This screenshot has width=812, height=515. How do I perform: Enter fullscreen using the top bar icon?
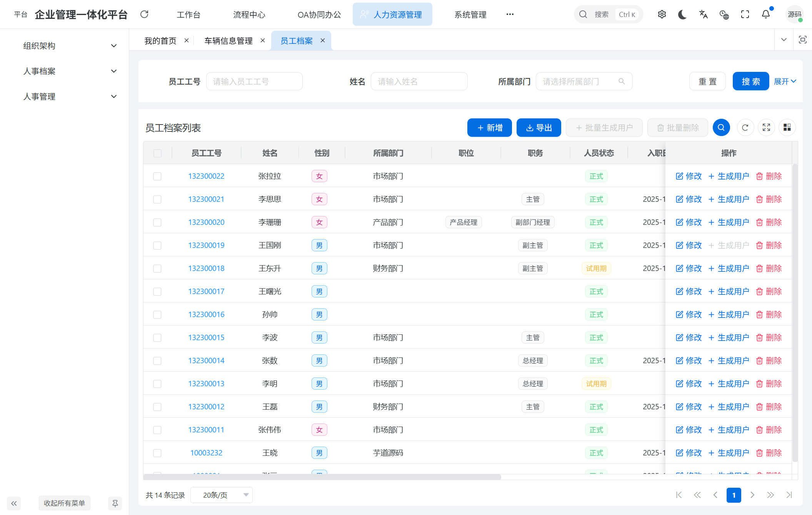745,14
